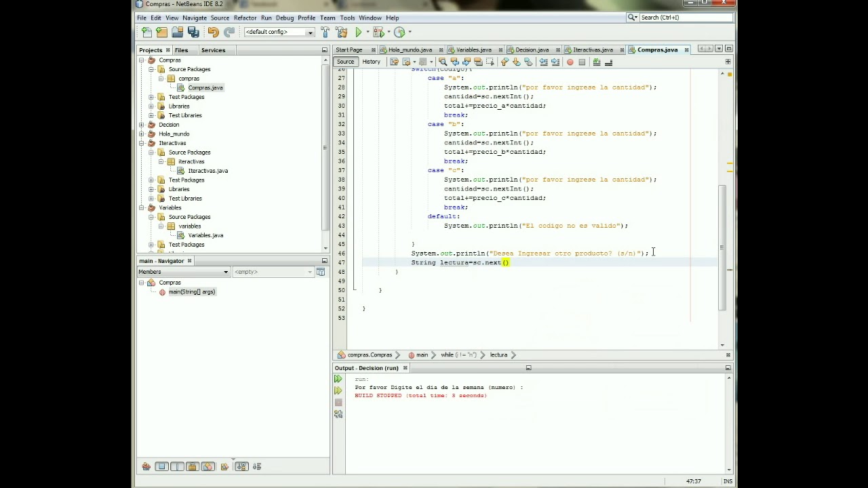Open the Team menu
Screen dimensions: 868x488
328,18
